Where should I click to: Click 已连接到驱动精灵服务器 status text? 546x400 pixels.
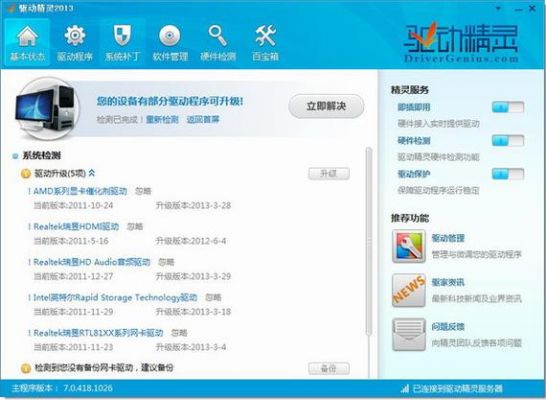click(x=458, y=389)
